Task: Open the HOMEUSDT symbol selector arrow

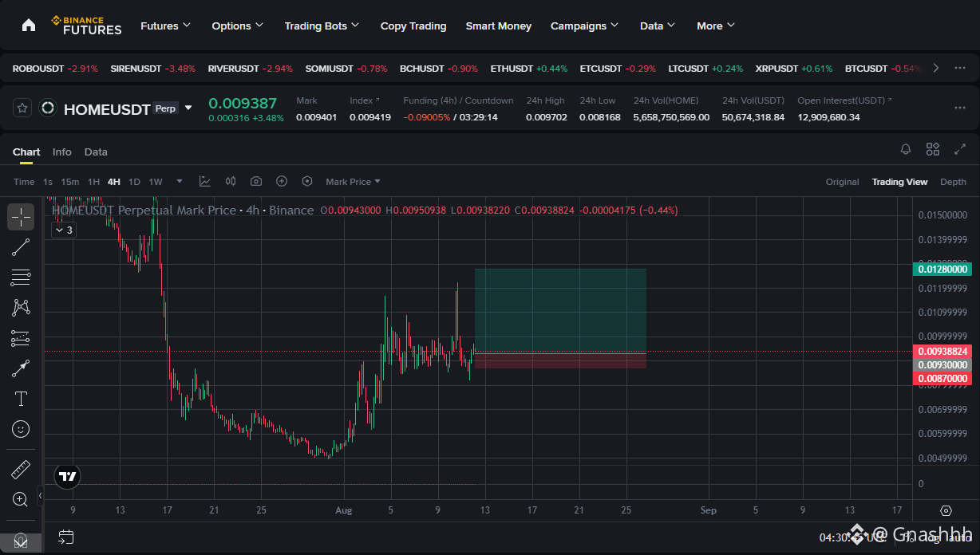Action: click(188, 108)
